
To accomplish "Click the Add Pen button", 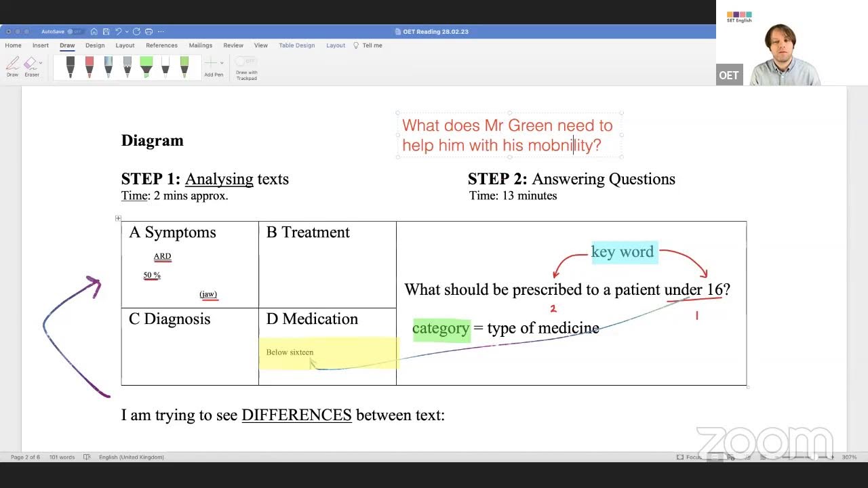I will click(213, 67).
